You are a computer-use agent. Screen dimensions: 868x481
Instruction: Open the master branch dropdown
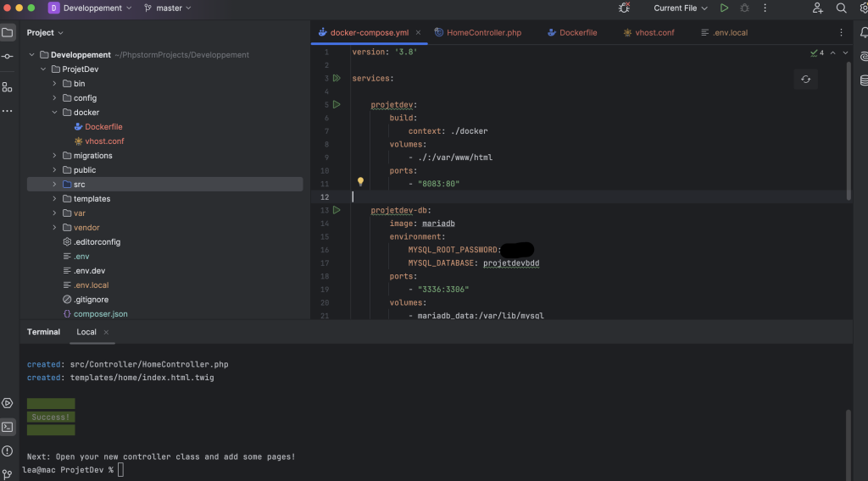pyautogui.click(x=168, y=8)
